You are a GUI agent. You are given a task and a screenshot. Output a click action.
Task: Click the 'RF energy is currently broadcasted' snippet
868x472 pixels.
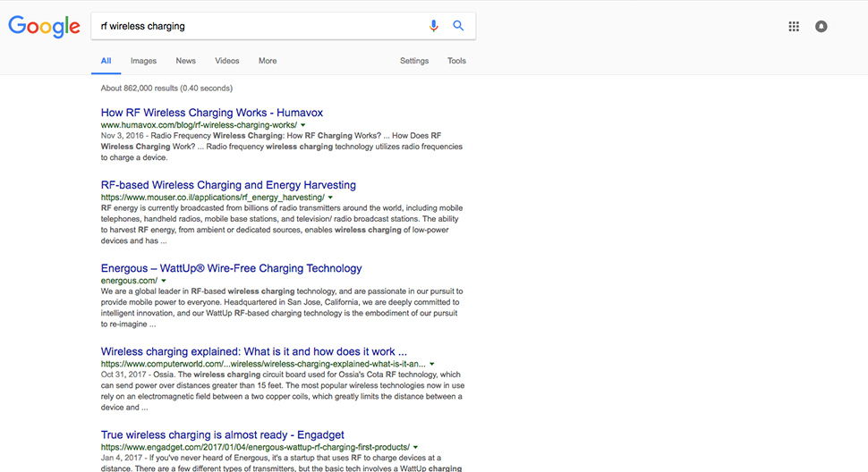[x=282, y=224]
